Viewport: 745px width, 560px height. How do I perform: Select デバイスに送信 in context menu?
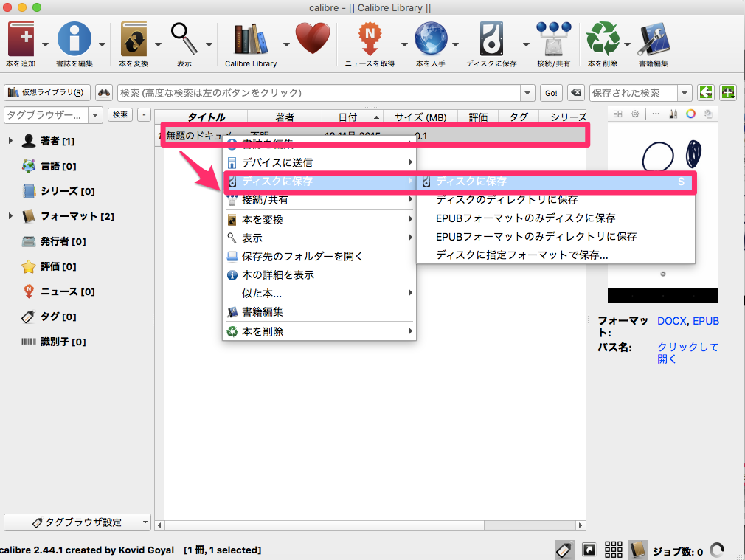click(x=319, y=162)
